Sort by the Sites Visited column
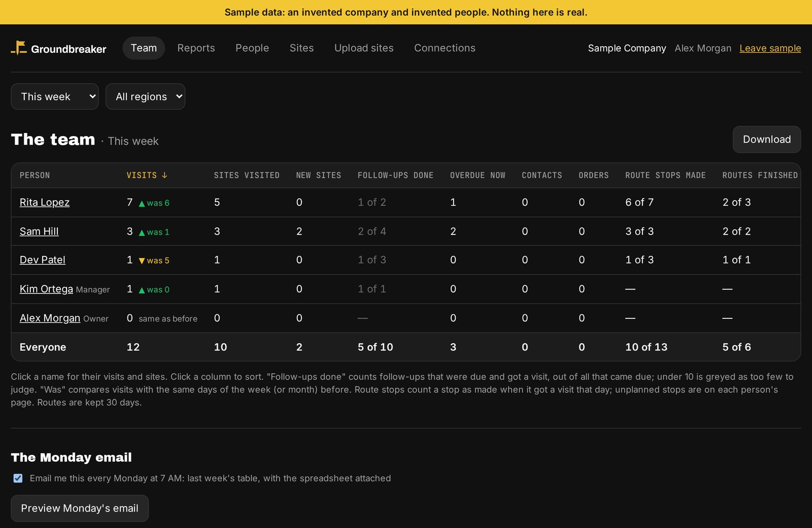Image resolution: width=812 pixels, height=528 pixels. point(247,175)
